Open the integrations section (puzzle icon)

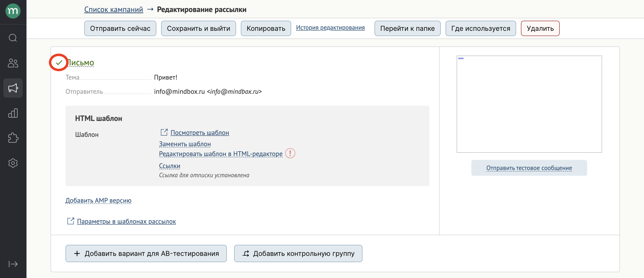(13, 138)
